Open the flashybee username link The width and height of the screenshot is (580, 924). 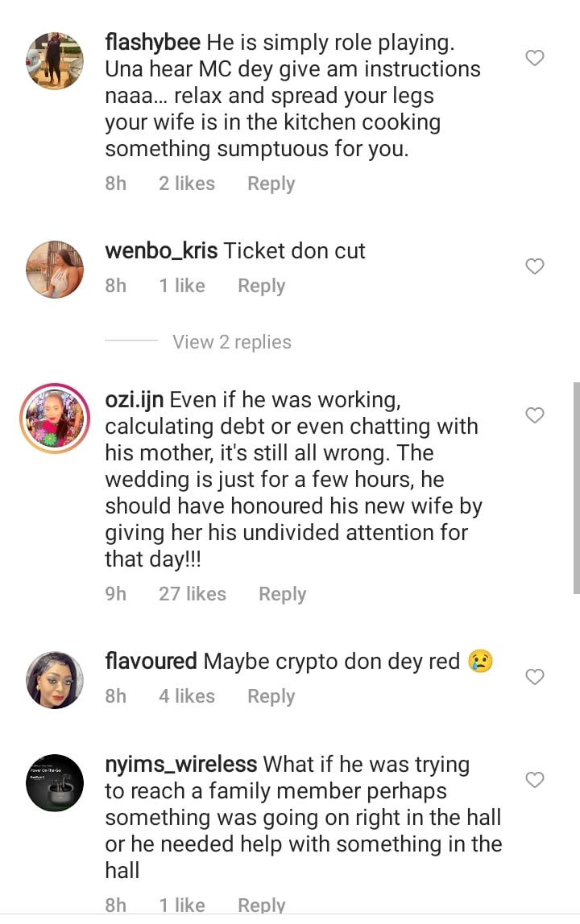pyautogui.click(x=153, y=43)
